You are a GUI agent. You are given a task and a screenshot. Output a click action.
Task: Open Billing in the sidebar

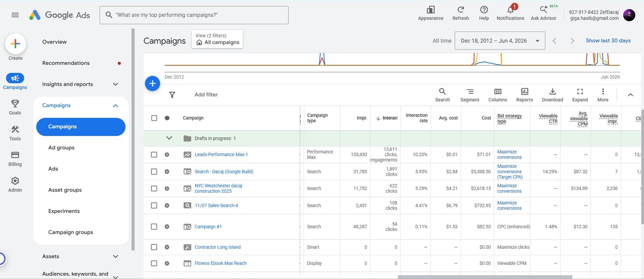tap(15, 159)
